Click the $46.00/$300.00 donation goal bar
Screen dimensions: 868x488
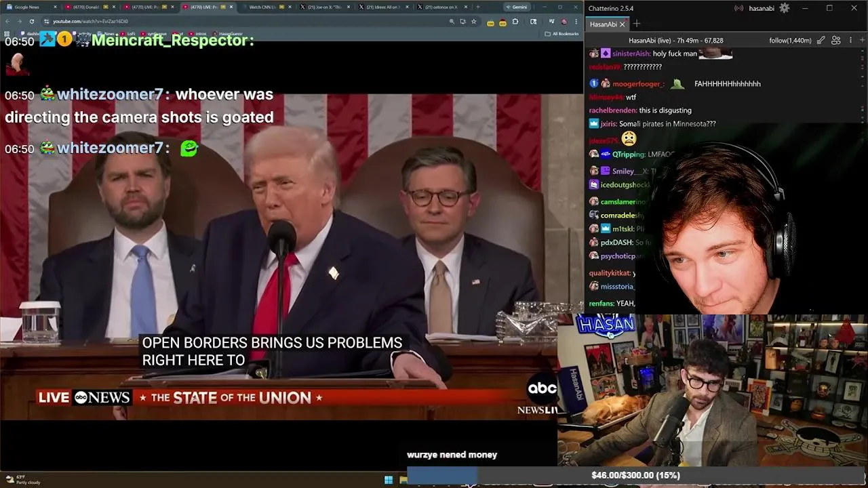(x=635, y=475)
